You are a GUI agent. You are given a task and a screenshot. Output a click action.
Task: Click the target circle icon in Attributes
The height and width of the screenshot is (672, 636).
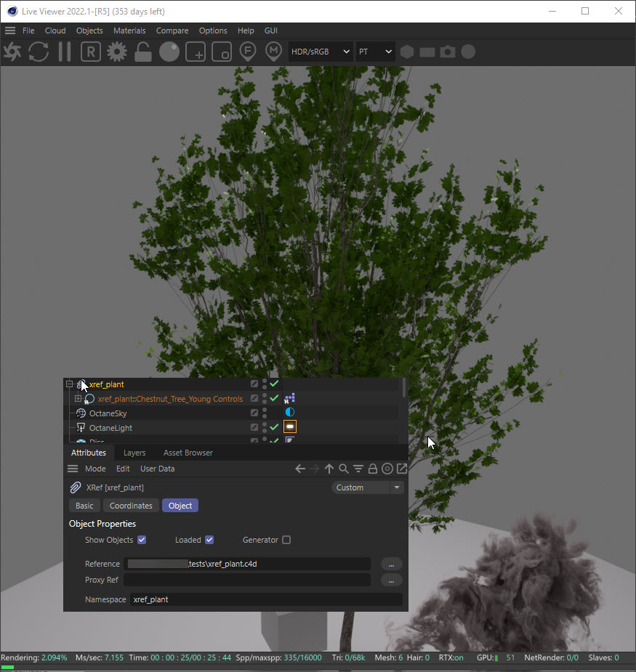coord(387,469)
